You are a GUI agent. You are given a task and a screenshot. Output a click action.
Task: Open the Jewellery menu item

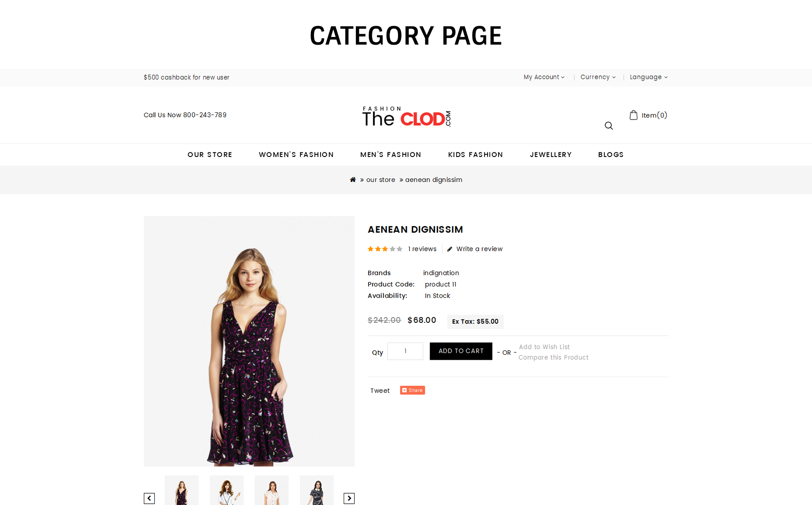coord(551,154)
